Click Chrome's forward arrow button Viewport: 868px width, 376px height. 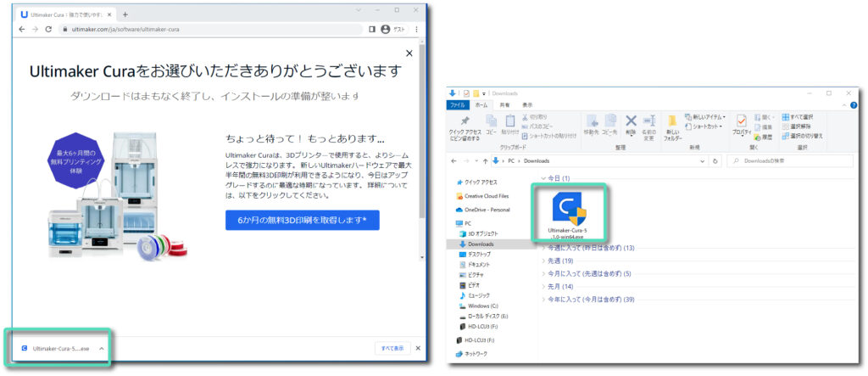coord(36,30)
